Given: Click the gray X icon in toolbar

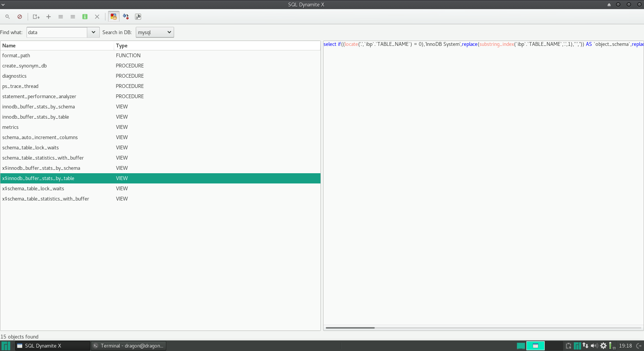Looking at the screenshot, I should point(97,17).
